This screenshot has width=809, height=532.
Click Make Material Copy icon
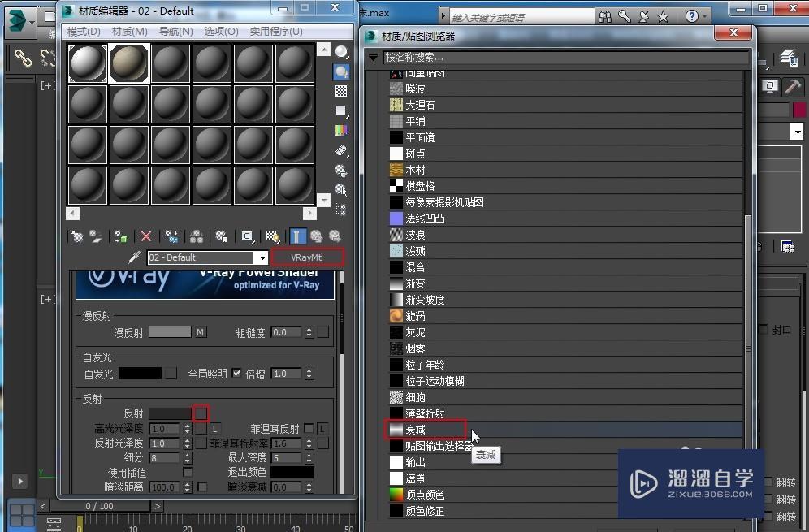tap(171, 236)
